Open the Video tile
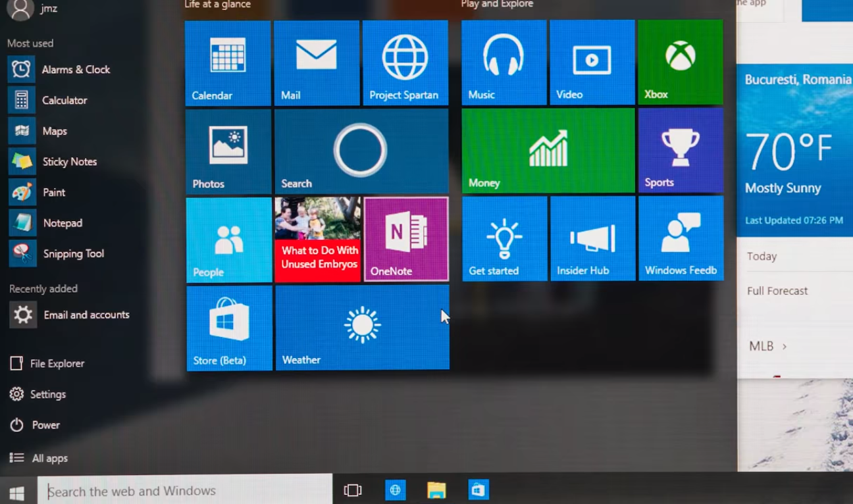Image resolution: width=853 pixels, height=504 pixels. pos(592,63)
